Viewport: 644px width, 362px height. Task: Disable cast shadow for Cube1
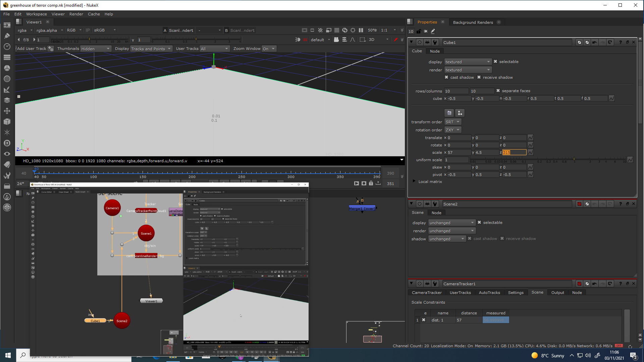tap(446, 77)
